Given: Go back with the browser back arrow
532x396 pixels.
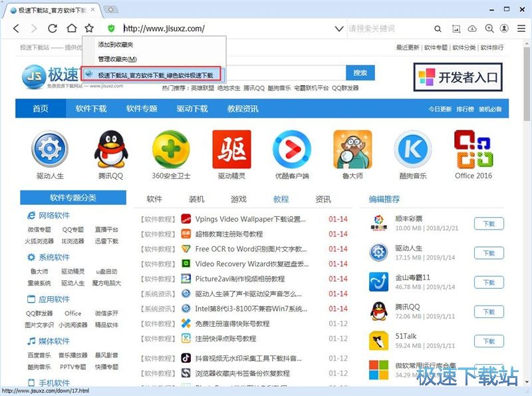Looking at the screenshot, I should pos(16,28).
